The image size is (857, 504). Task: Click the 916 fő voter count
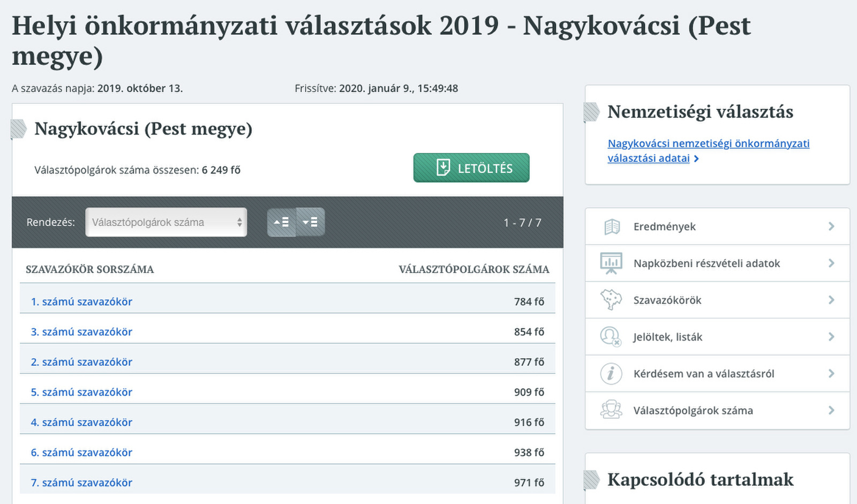point(529,422)
